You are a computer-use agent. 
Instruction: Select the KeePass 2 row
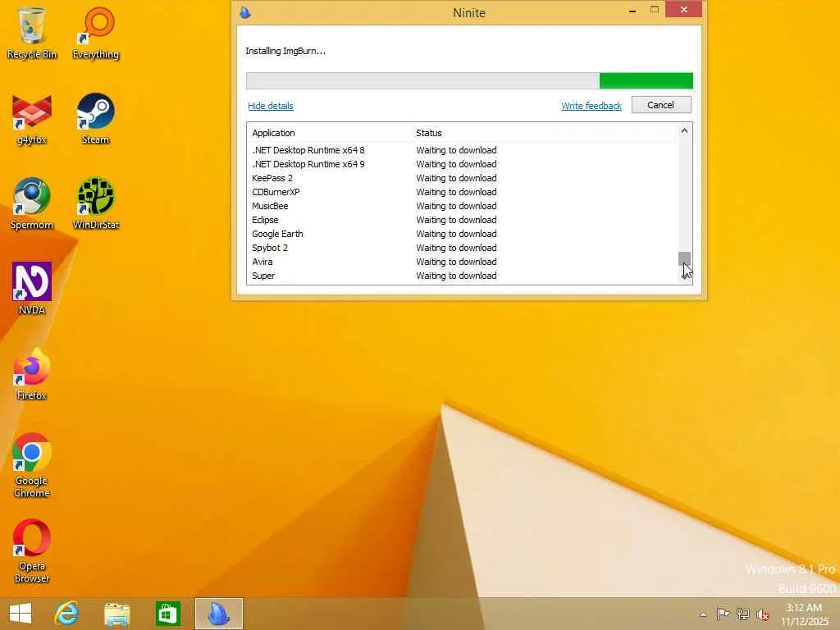pos(462,178)
